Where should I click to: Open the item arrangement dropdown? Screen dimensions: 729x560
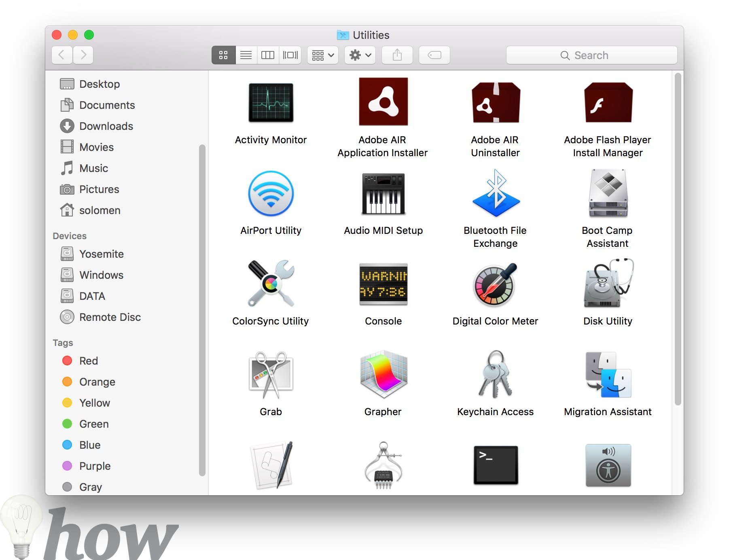coord(323,55)
